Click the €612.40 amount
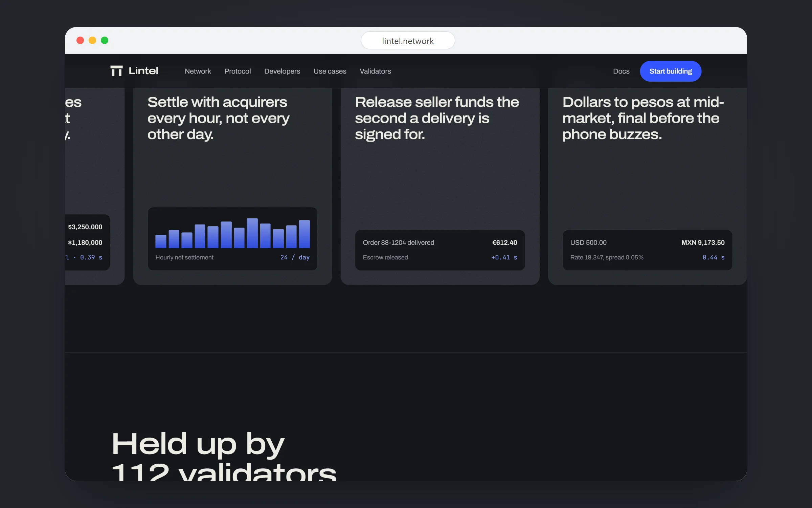This screenshot has height=508, width=812. click(x=504, y=242)
